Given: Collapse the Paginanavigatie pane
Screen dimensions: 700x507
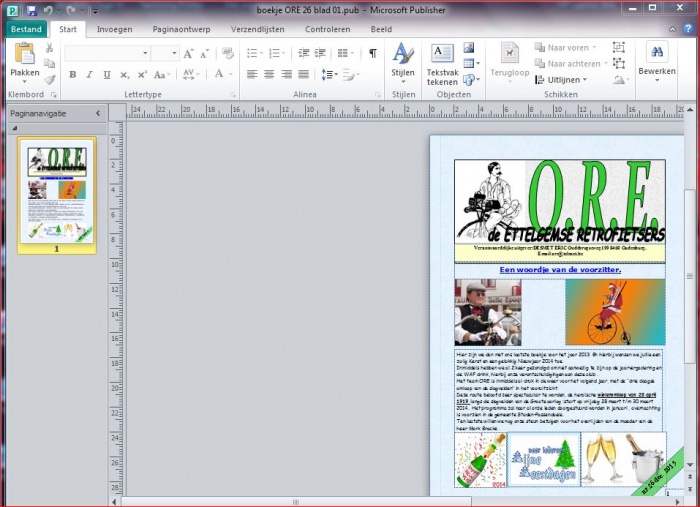Looking at the screenshot, I should 98,113.
